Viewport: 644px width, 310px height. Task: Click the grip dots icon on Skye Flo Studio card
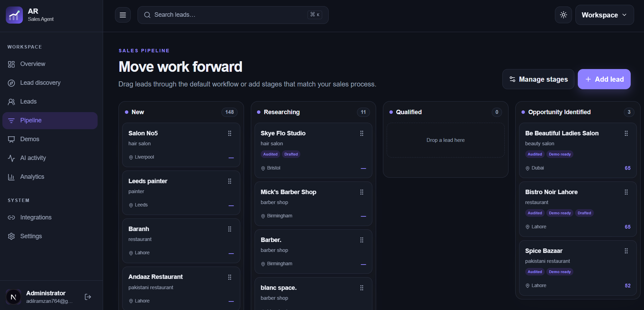pos(362,133)
